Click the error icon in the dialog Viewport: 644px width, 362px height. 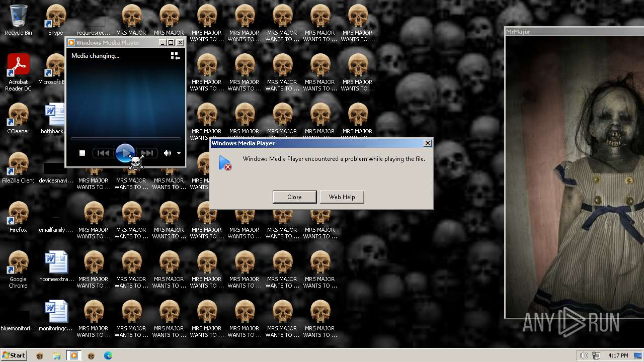225,163
